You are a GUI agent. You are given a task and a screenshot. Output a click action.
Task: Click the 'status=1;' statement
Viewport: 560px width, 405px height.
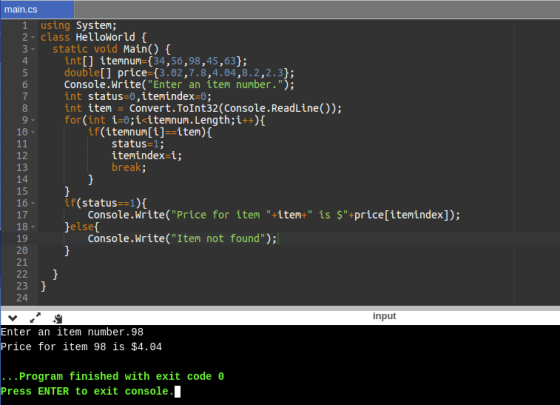pos(138,144)
